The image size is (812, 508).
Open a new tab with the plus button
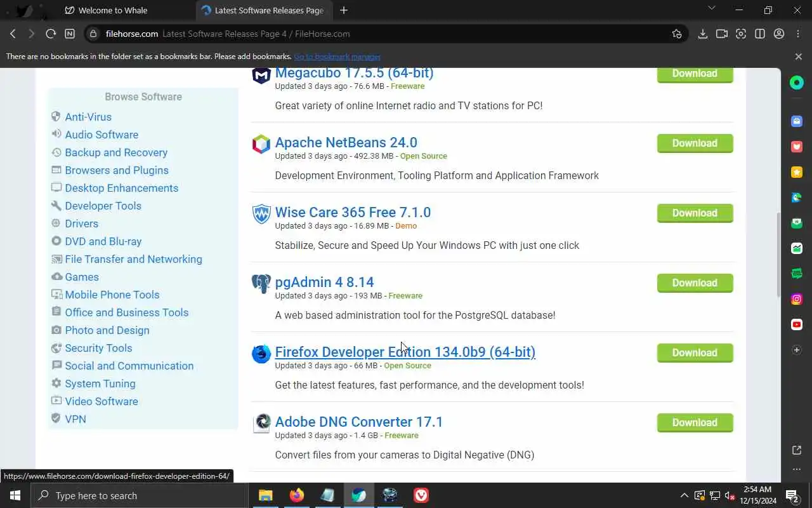click(344, 10)
